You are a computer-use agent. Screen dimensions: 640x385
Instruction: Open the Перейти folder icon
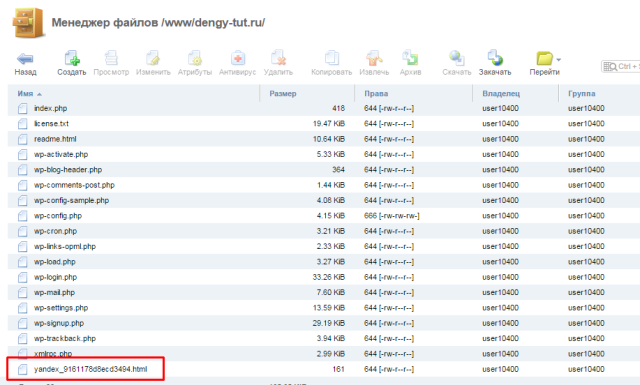pos(544,59)
